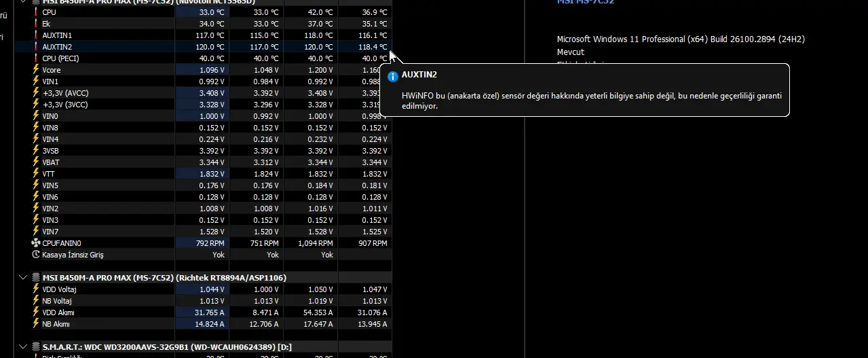This screenshot has width=868, height=358.
Task: Click the 907 RPM average fan value
Action: [373, 243]
